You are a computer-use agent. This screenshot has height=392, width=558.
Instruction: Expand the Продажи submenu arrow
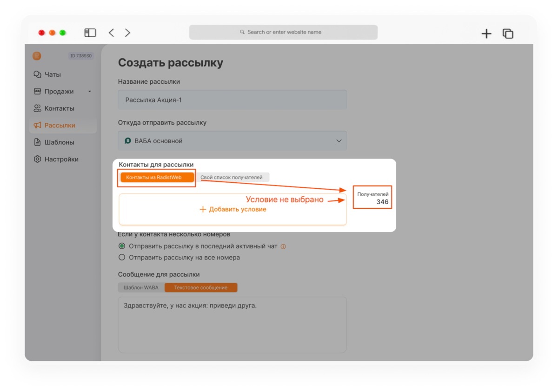point(90,92)
